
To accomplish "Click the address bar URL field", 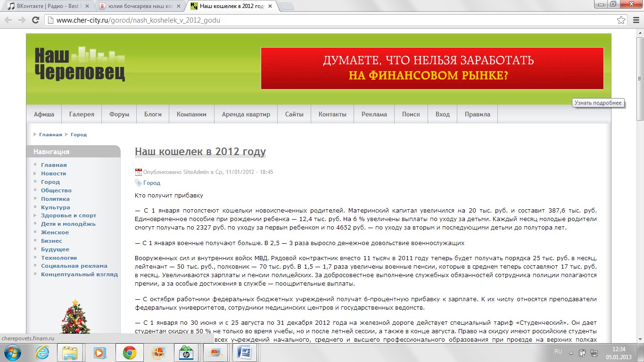I will (330, 20).
